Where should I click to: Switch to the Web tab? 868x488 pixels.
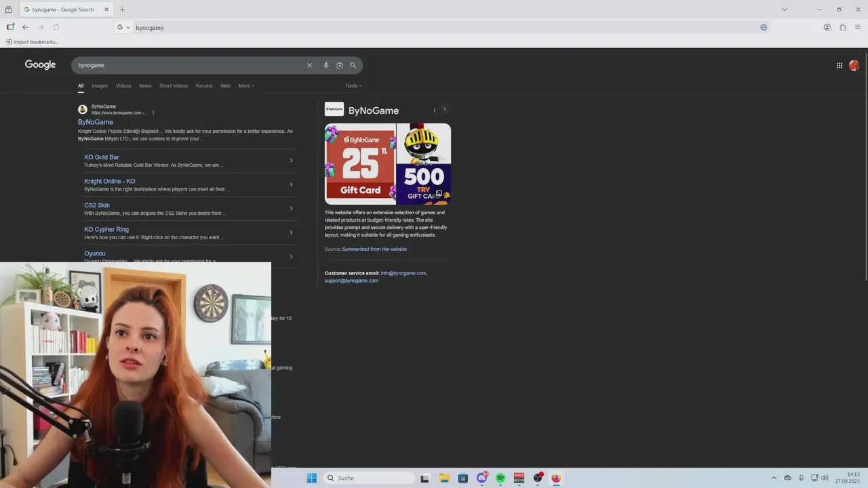pyautogui.click(x=225, y=86)
